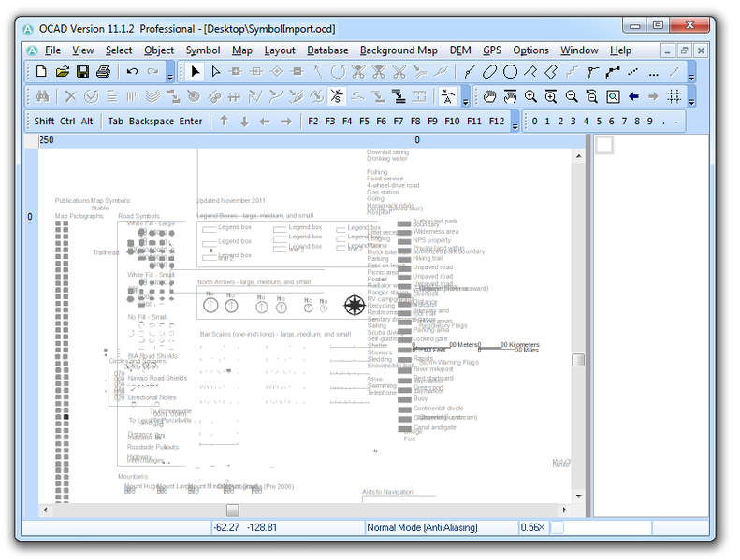The height and width of the screenshot is (560, 740).
Task: Print the map using printer icon
Action: click(103, 72)
